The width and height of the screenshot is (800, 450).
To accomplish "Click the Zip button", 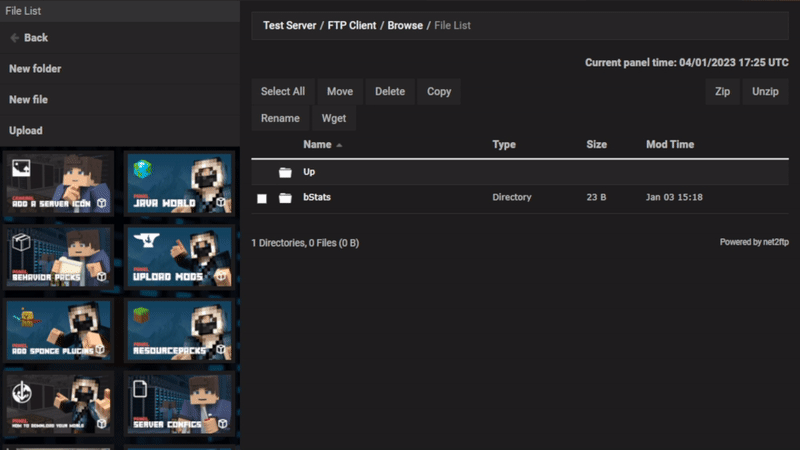I will (722, 91).
